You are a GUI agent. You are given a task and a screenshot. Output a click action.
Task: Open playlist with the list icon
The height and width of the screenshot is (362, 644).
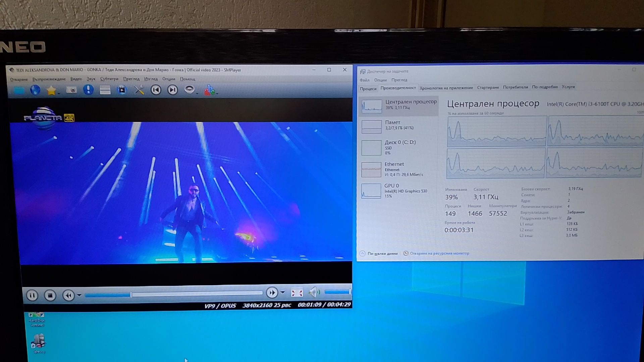pos(105,90)
